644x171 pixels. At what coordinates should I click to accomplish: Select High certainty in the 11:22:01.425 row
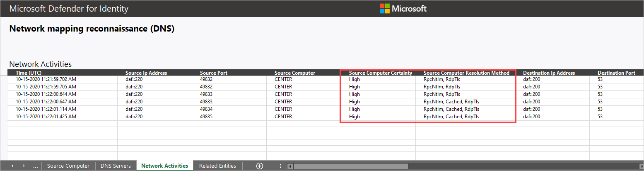click(379, 117)
